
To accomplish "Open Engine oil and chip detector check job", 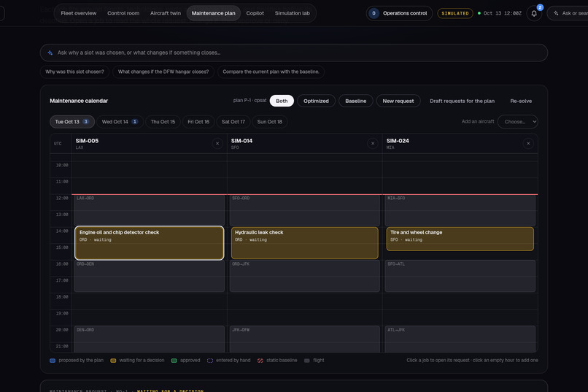I will click(150, 242).
